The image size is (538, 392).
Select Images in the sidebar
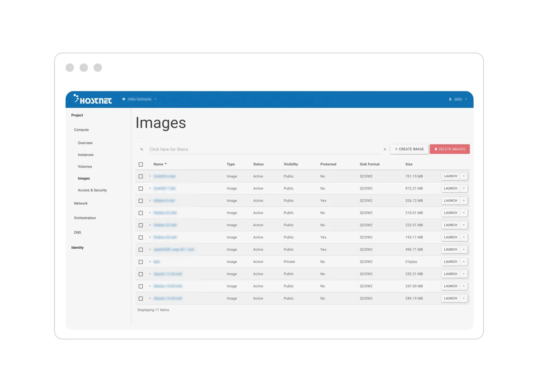pyautogui.click(x=84, y=178)
